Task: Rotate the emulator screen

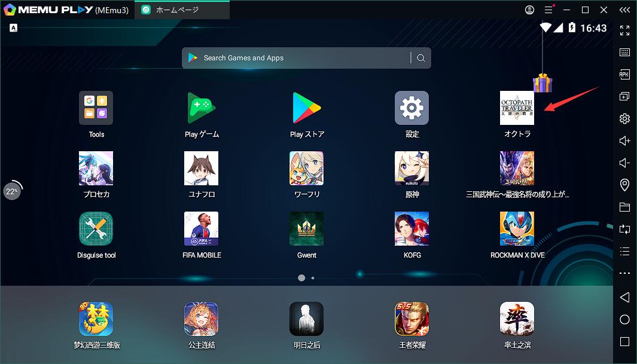Action: pos(626,229)
